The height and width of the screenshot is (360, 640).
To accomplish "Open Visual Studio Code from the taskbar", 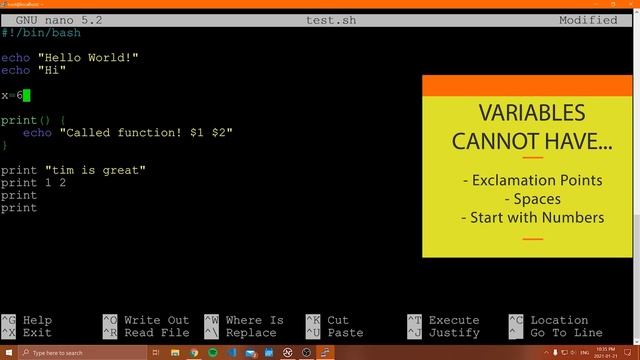I will [x=232, y=353].
